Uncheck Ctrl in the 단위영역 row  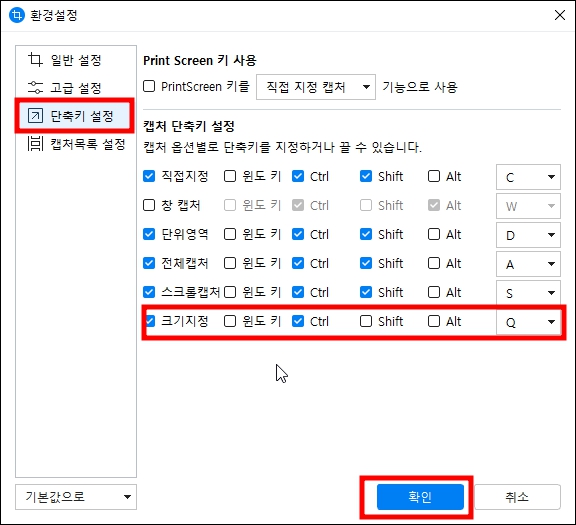(x=298, y=234)
